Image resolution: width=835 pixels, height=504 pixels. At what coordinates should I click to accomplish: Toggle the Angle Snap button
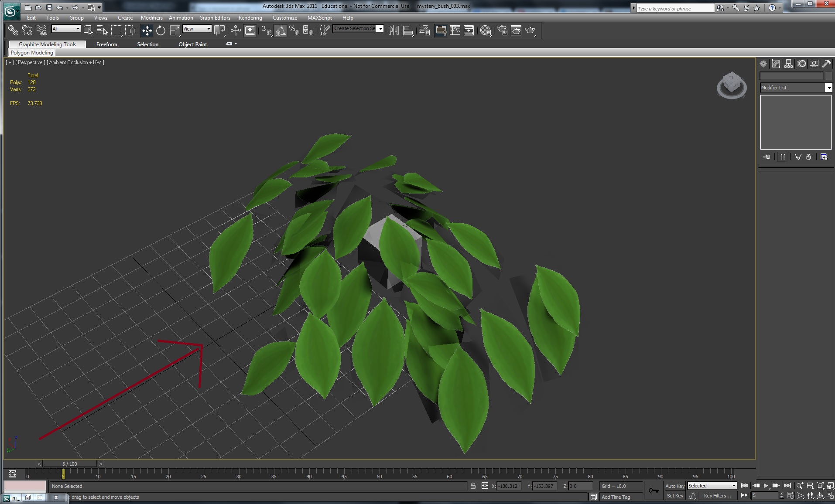click(x=281, y=30)
